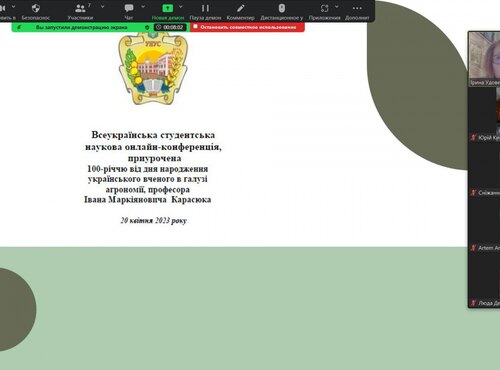Click the slide line 'Івана Маркіяновича Карасюка'

(148, 200)
